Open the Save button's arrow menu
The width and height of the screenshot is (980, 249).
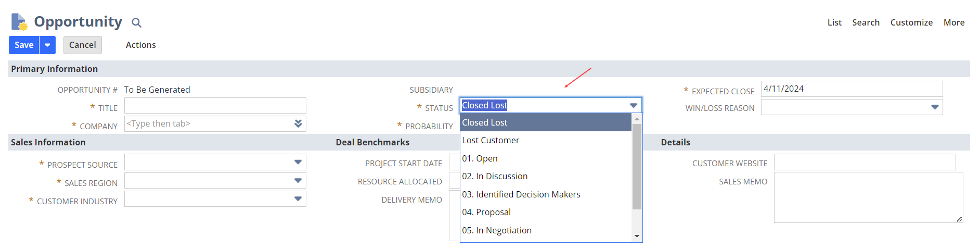click(47, 45)
